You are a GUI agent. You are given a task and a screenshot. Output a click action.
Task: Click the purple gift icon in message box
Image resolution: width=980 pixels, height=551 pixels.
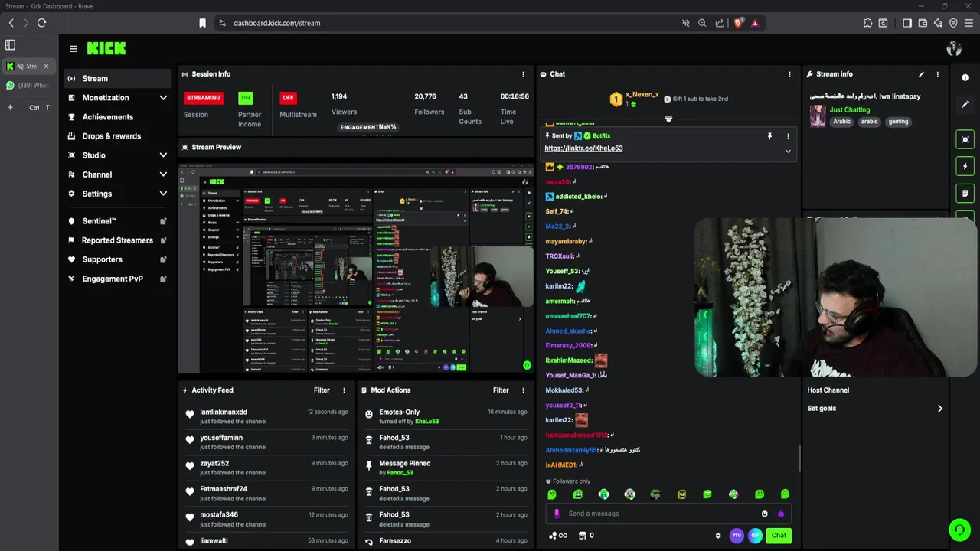click(780, 514)
